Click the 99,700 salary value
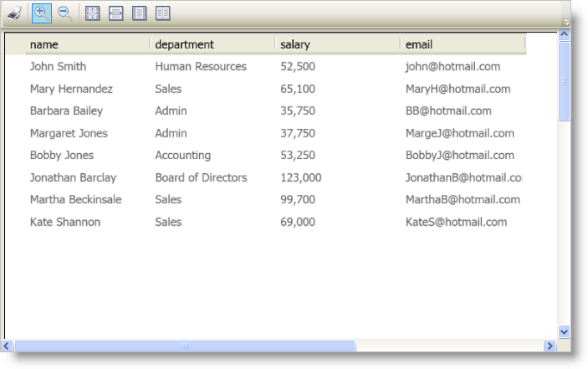 (x=298, y=199)
